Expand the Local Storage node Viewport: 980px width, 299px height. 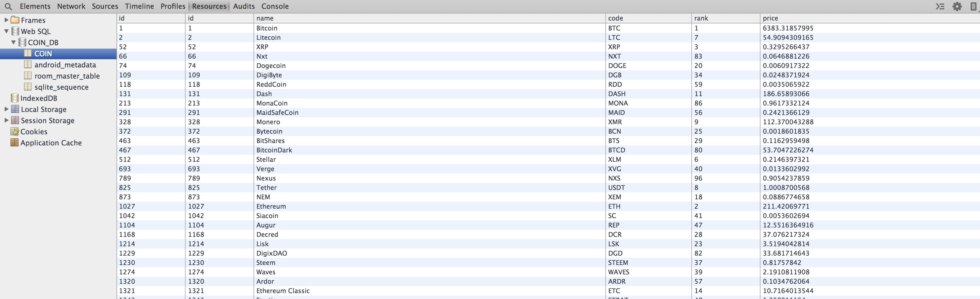(x=6, y=109)
